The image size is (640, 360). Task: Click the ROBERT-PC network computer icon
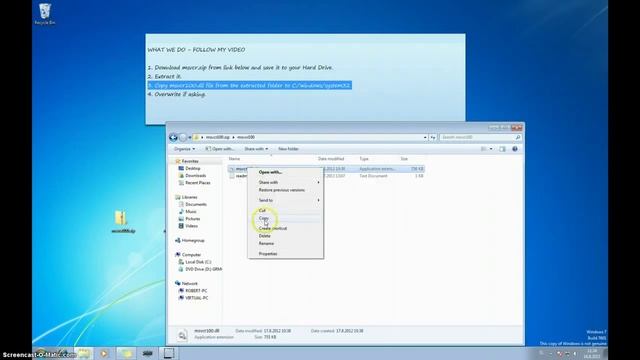[x=181, y=291]
